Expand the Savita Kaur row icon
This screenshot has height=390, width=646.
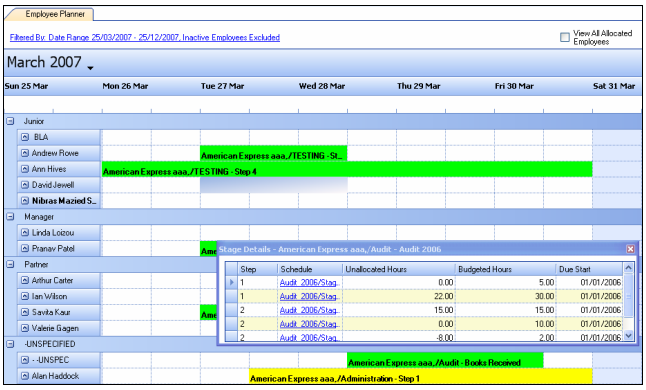(x=25, y=312)
